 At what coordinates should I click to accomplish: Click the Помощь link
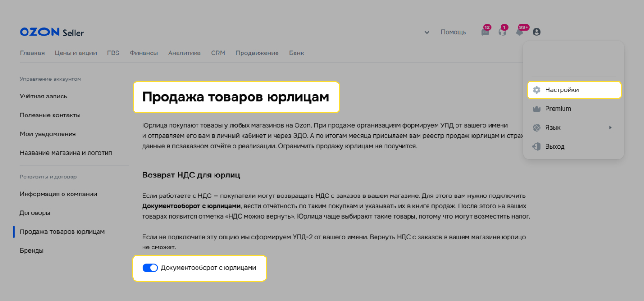pos(453,32)
